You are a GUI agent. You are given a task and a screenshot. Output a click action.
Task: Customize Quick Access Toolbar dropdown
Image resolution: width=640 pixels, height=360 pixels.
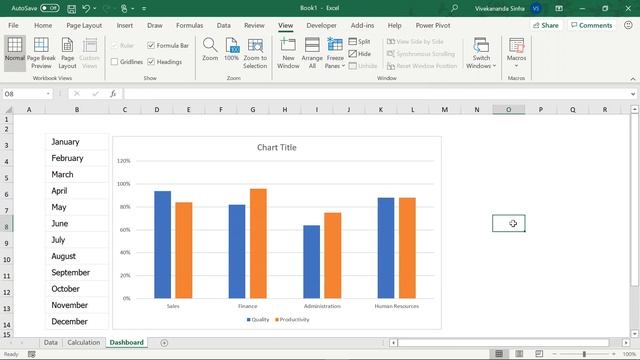[144, 8]
